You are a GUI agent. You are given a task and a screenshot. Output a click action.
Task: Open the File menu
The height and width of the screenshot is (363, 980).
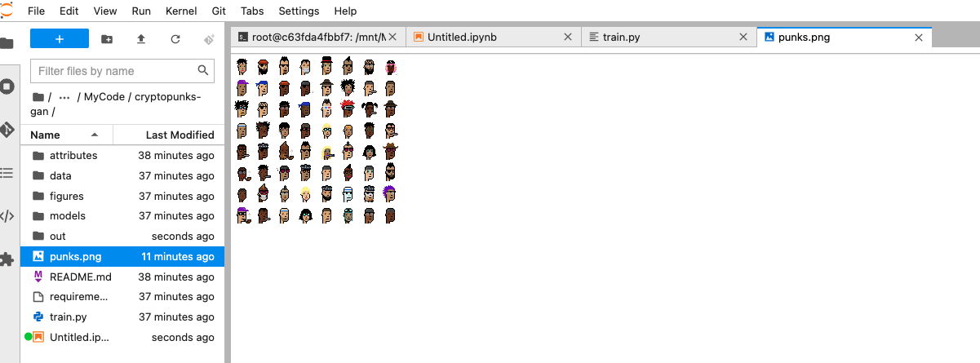click(x=36, y=11)
